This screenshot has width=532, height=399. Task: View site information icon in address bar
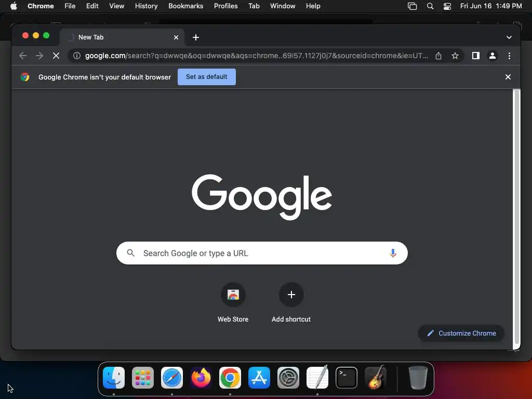click(77, 56)
